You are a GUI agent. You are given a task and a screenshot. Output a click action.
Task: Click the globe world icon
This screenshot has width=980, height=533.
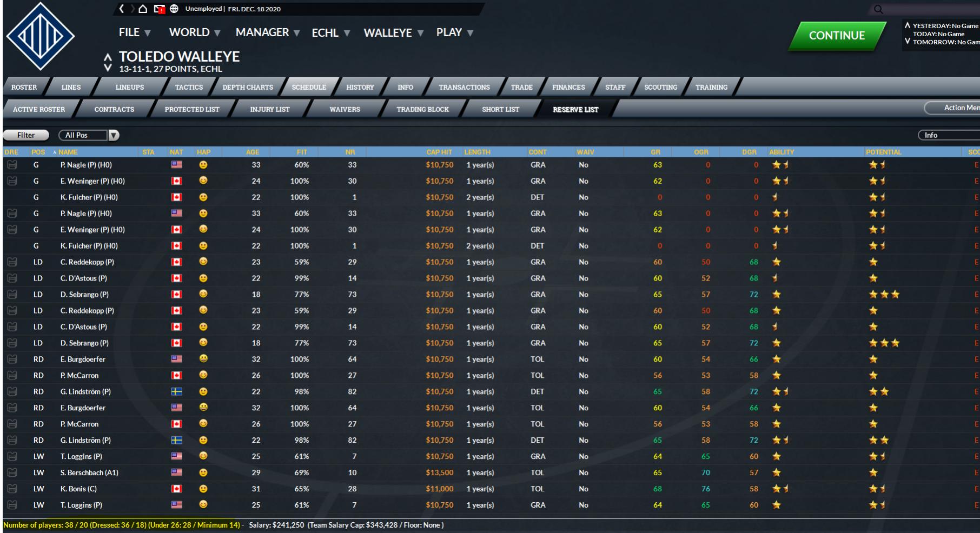(174, 9)
